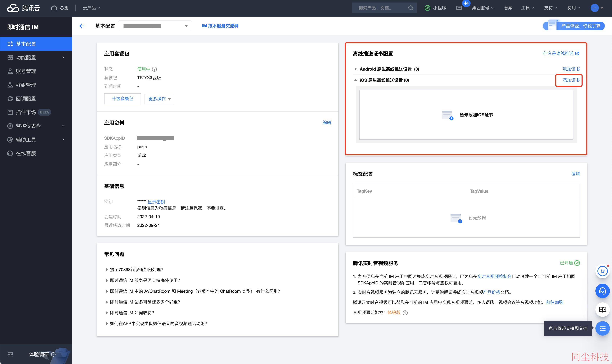Click 体验调研 at sidebar bottom
The image size is (612, 364).
click(42, 354)
